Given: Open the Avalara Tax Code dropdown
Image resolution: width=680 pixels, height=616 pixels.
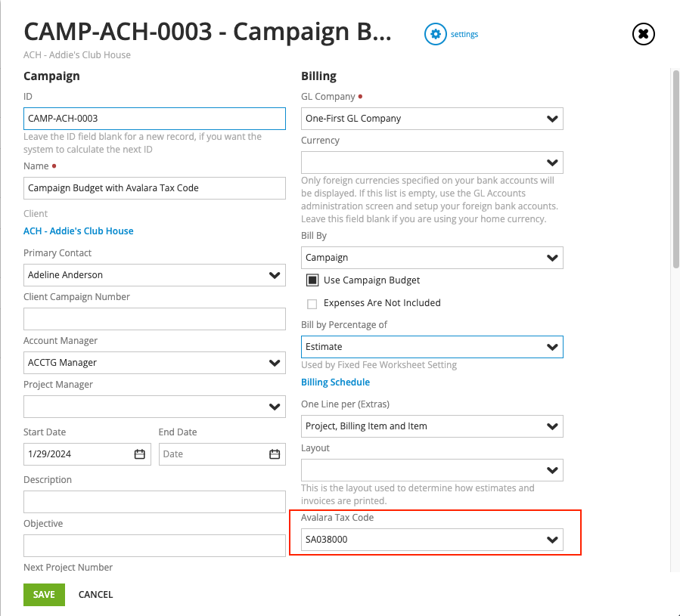Looking at the screenshot, I should tap(553, 540).
